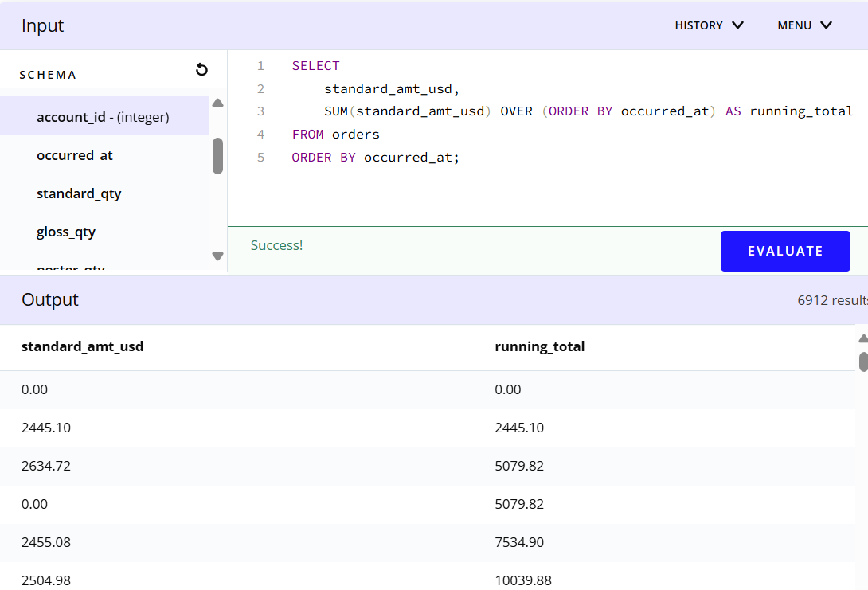Open the MENU dropdown
The height and width of the screenshot is (590, 868).
(804, 25)
